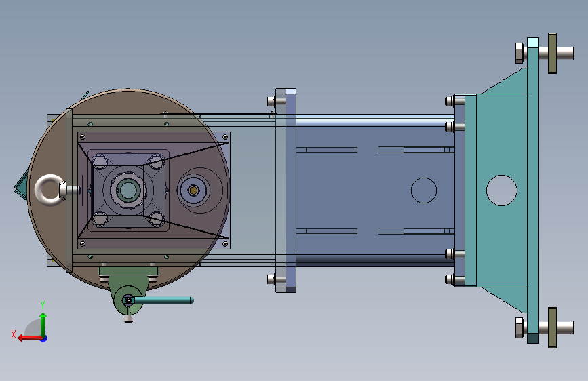588x381 pixels.
Task: Click the blue Z axis dot of the triad
Action: [44, 338]
